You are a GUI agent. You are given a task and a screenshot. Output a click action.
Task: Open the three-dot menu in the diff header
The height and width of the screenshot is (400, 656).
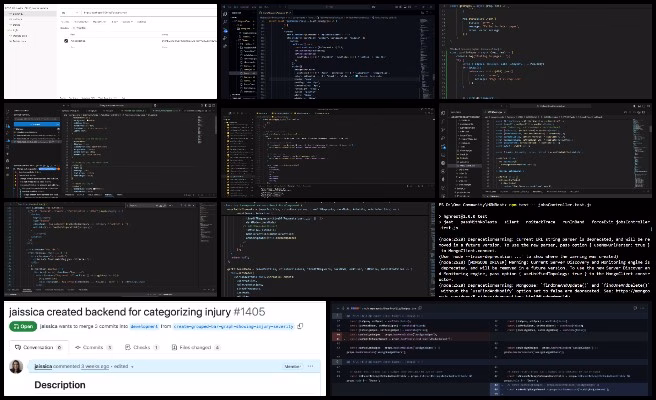click(643, 308)
